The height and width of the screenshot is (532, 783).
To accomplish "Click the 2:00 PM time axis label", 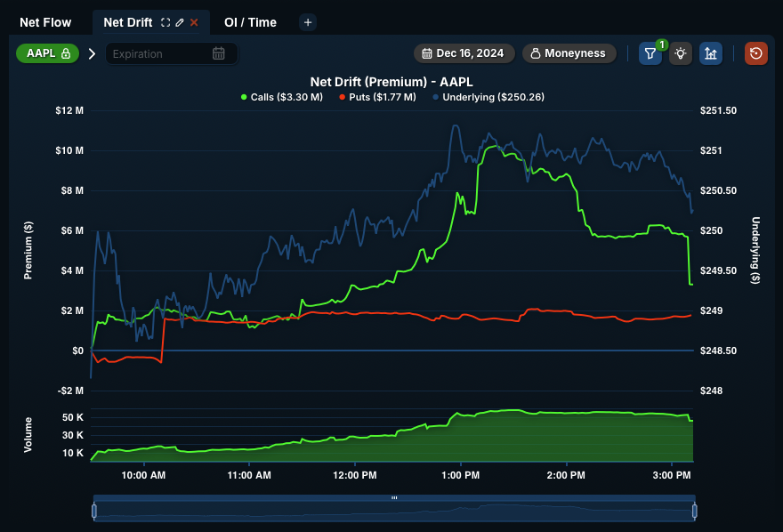I will coord(566,475).
